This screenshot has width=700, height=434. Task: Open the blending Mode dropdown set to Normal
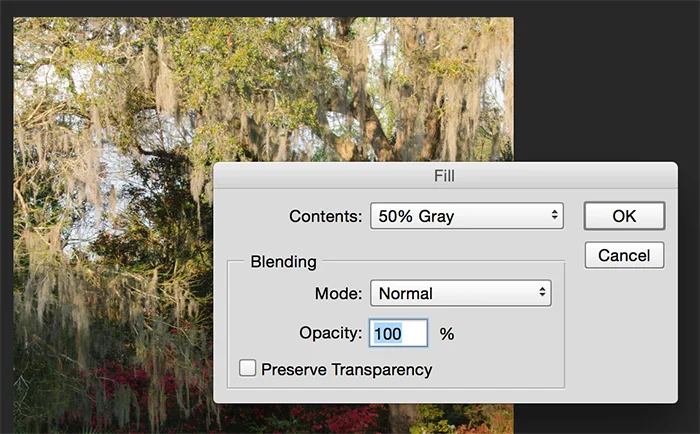point(461,293)
